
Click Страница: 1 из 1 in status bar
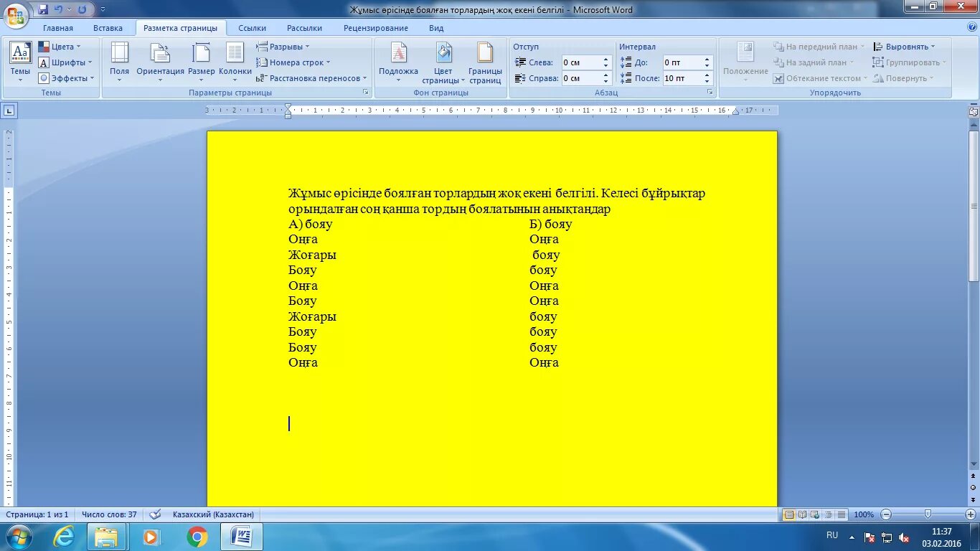(x=37, y=514)
